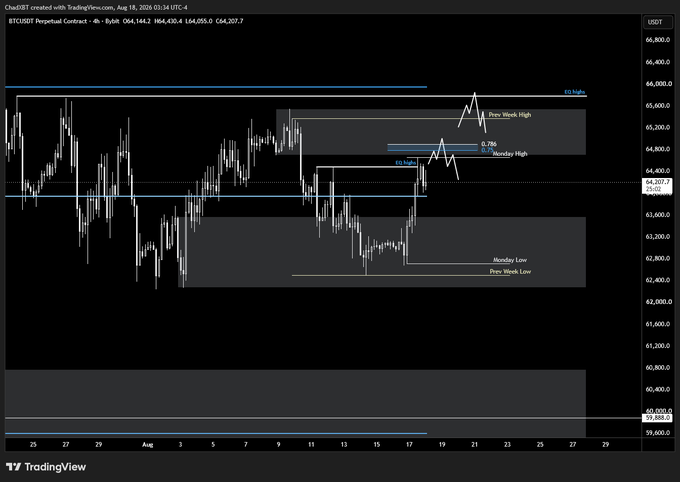680x482 pixels.
Task: Click date 7 on the time axis
Action: pyautogui.click(x=246, y=444)
